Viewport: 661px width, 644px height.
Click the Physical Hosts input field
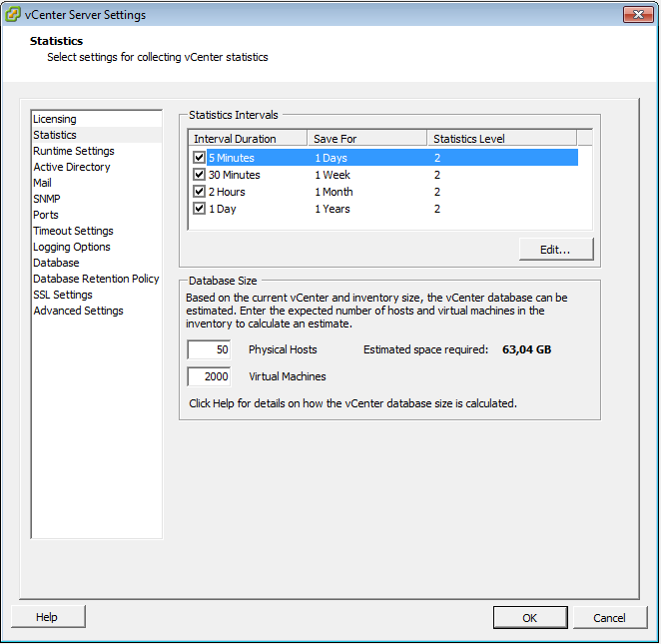click(x=209, y=349)
